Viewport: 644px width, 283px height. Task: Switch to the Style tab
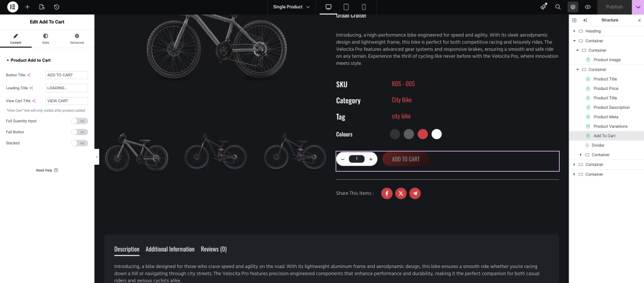[46, 39]
